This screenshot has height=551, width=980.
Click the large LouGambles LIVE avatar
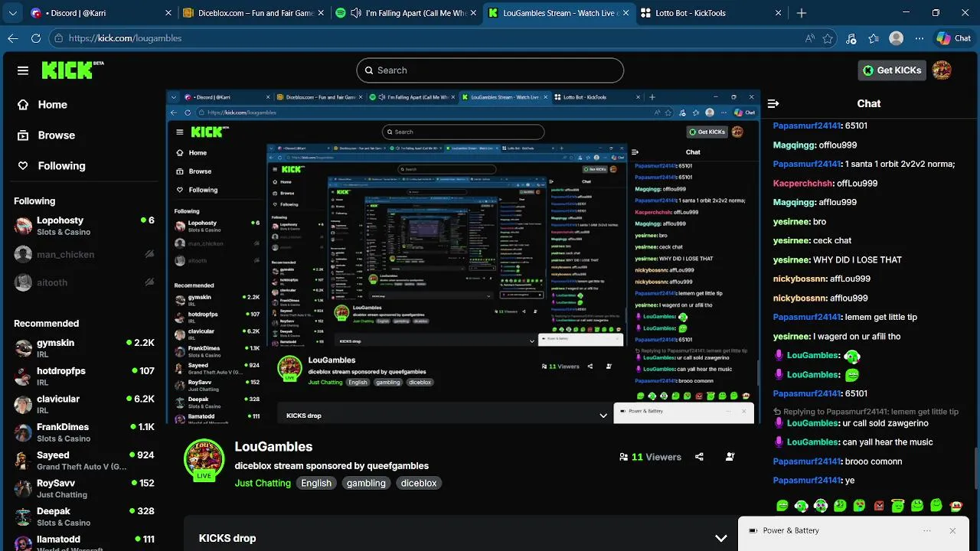[204, 460]
